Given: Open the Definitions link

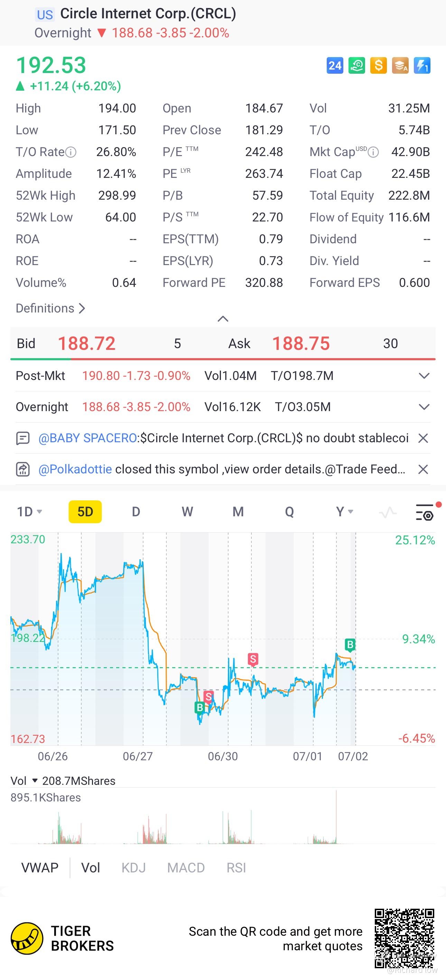Looking at the screenshot, I should pyautogui.click(x=50, y=308).
